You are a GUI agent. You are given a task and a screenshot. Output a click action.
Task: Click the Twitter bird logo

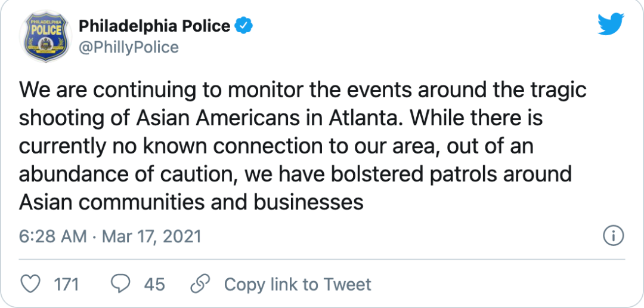611,24
